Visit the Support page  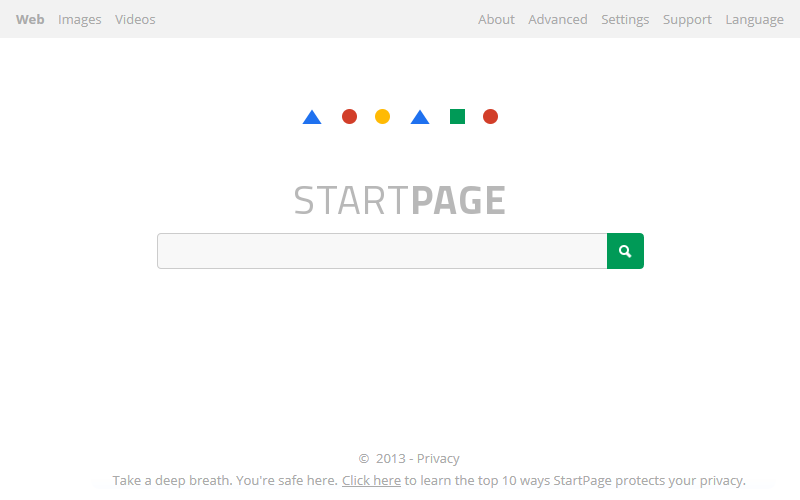687,19
